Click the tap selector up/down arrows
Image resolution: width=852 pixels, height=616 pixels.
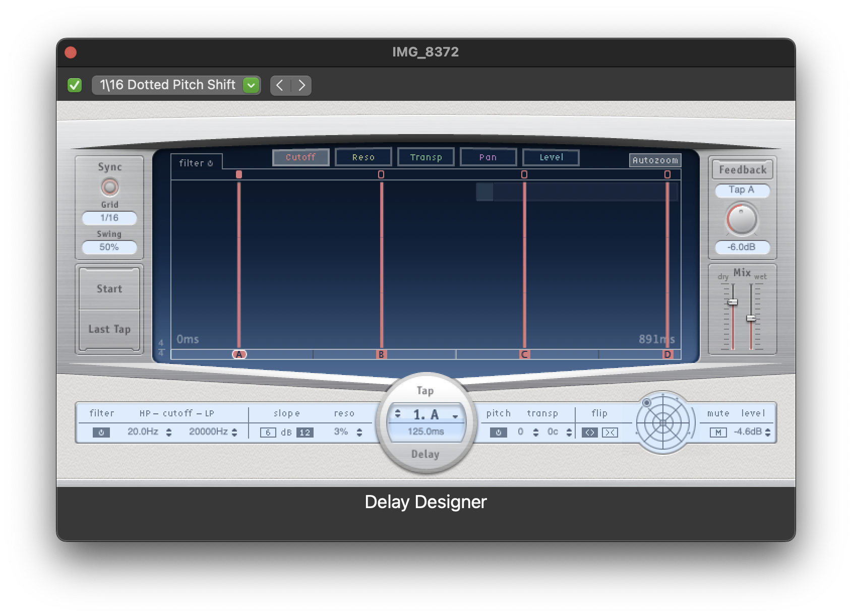pos(398,414)
